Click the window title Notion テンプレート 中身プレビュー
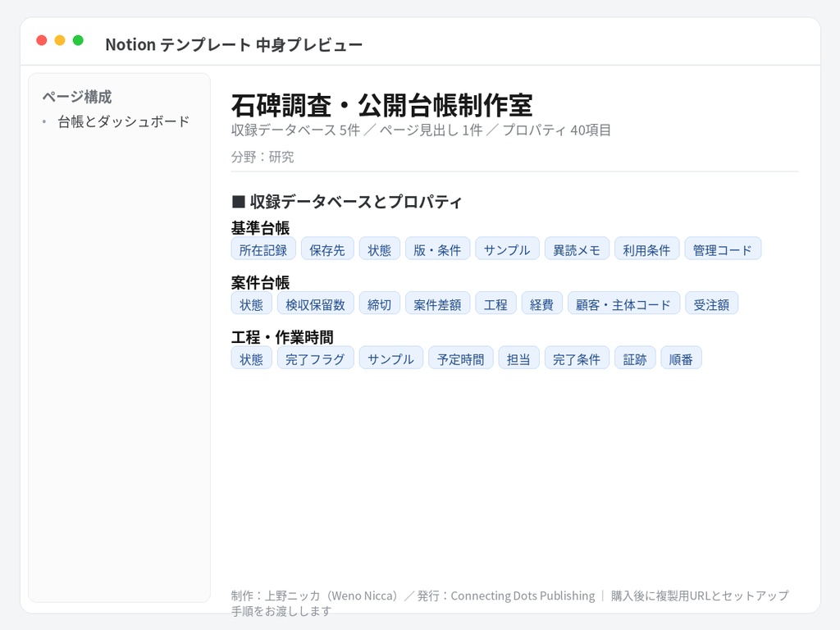The width and height of the screenshot is (840, 630). tap(234, 44)
